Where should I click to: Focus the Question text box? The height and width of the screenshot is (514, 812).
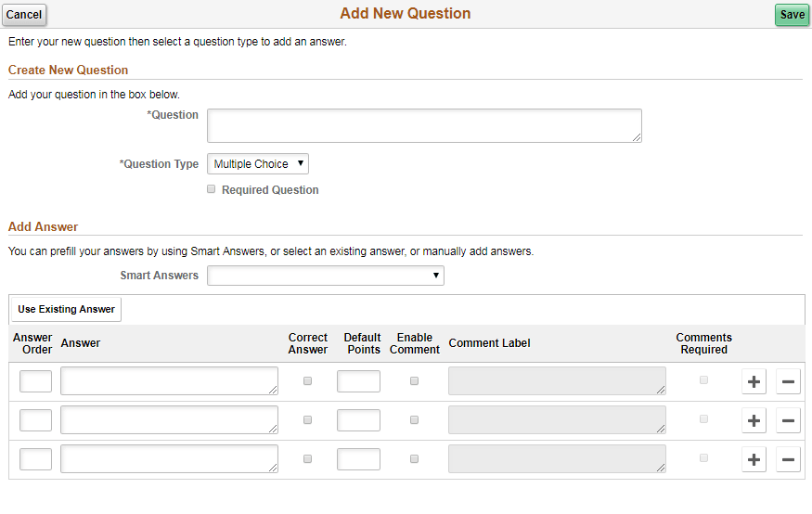[x=424, y=125]
